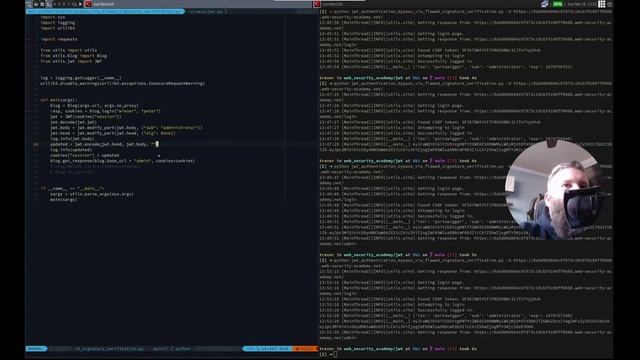Click the NORMAL mode indicator in vim status line

coord(36,349)
